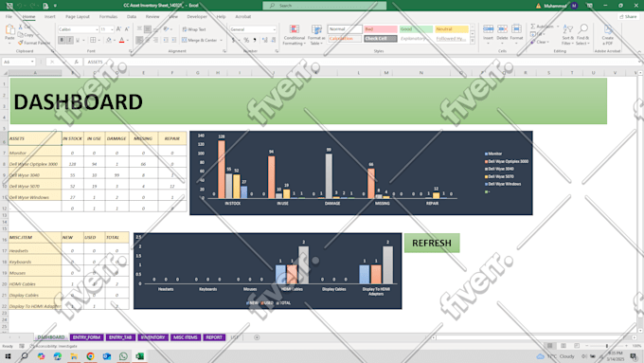This screenshot has width=644, height=363.
Task: Switch to the REPORT sheet tab
Action: 214,337
